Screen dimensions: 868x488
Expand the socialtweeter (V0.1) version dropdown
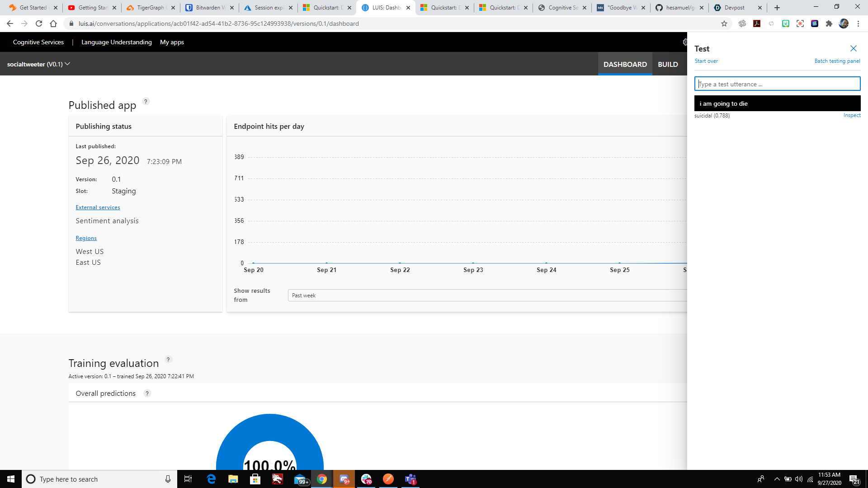38,64
